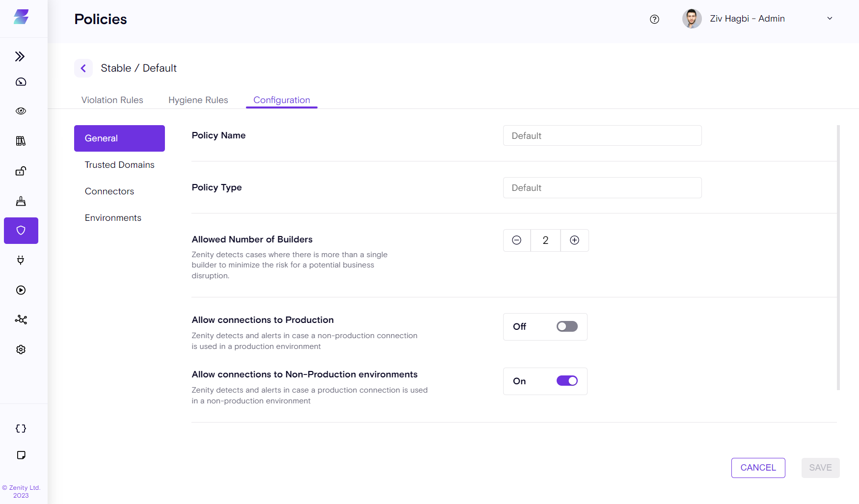Click the unlocked padlock sidebar icon

(x=21, y=171)
